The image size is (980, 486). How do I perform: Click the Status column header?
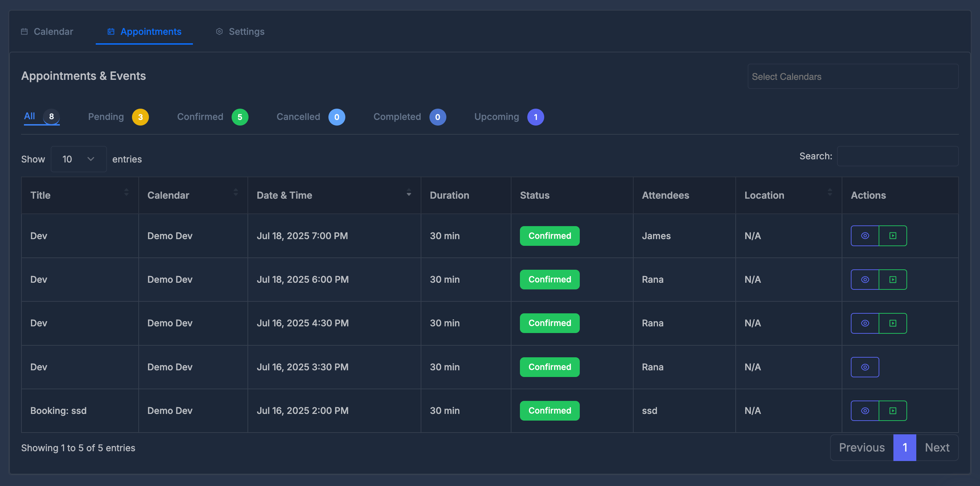(x=572, y=195)
